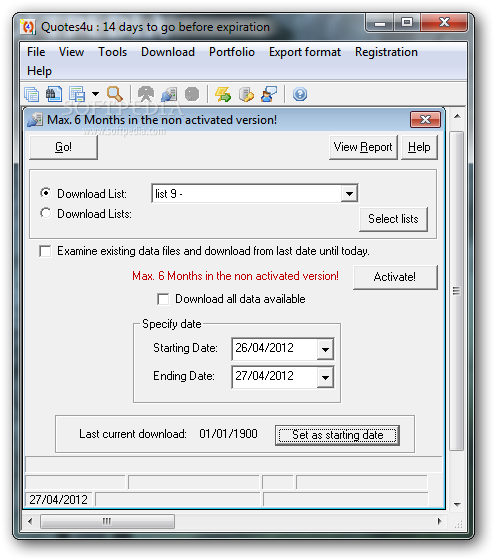
Task: Click the grey stop octagon icon
Action: click(192, 94)
